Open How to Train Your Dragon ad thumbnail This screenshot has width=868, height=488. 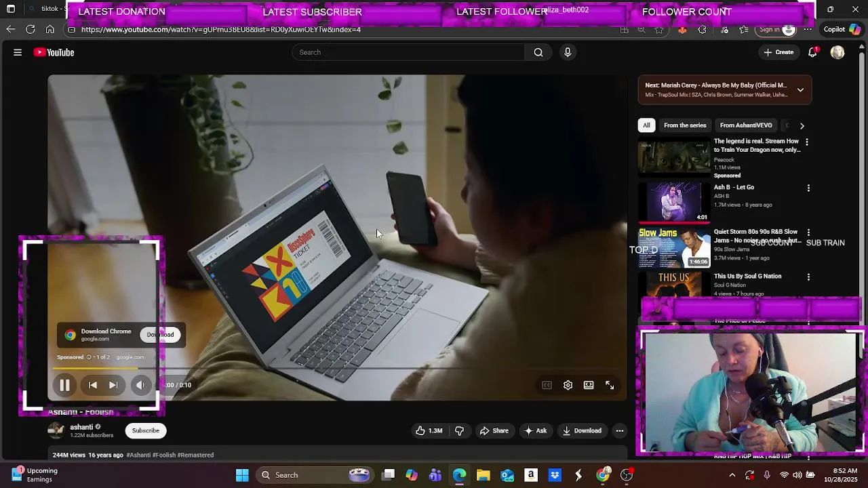point(674,157)
